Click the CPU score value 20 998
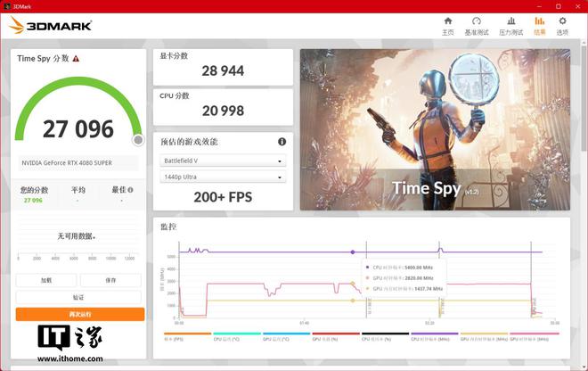This screenshot has width=588, height=371. coord(223,111)
